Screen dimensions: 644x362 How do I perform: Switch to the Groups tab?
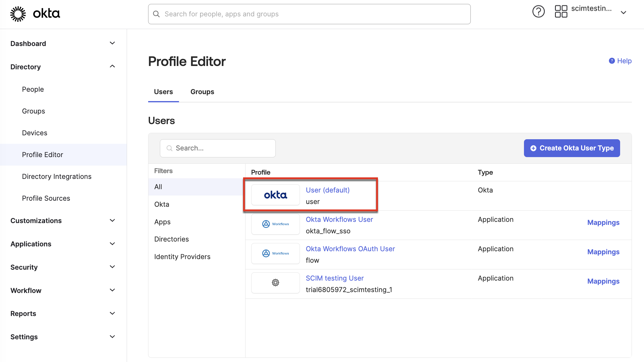[202, 92]
